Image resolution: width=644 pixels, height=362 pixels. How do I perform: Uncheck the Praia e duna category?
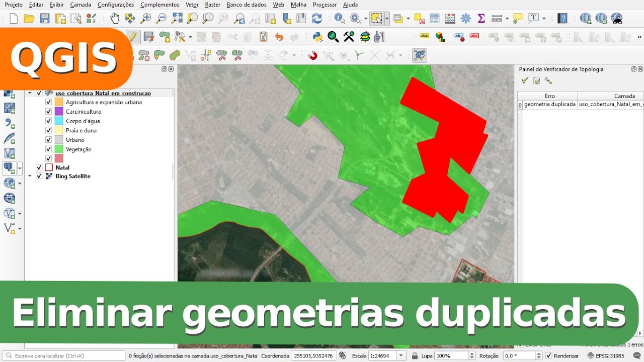click(48, 130)
